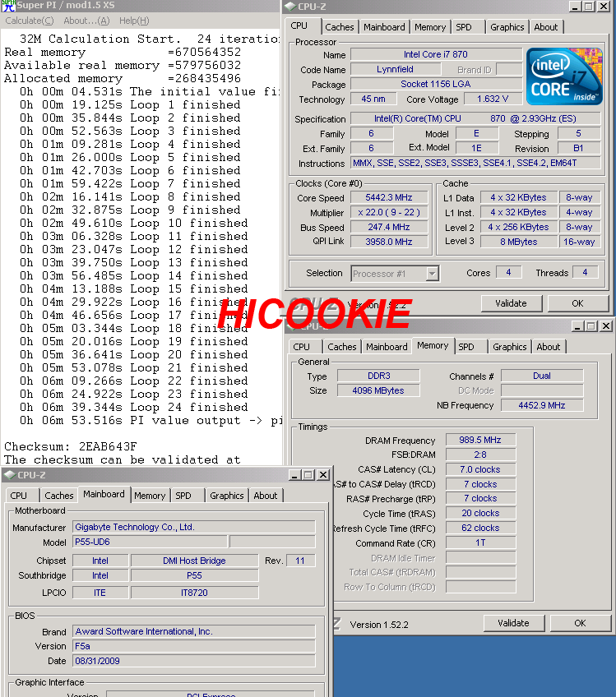
Task: Click the motherboard Model P55-UD6 field
Action: point(150,542)
